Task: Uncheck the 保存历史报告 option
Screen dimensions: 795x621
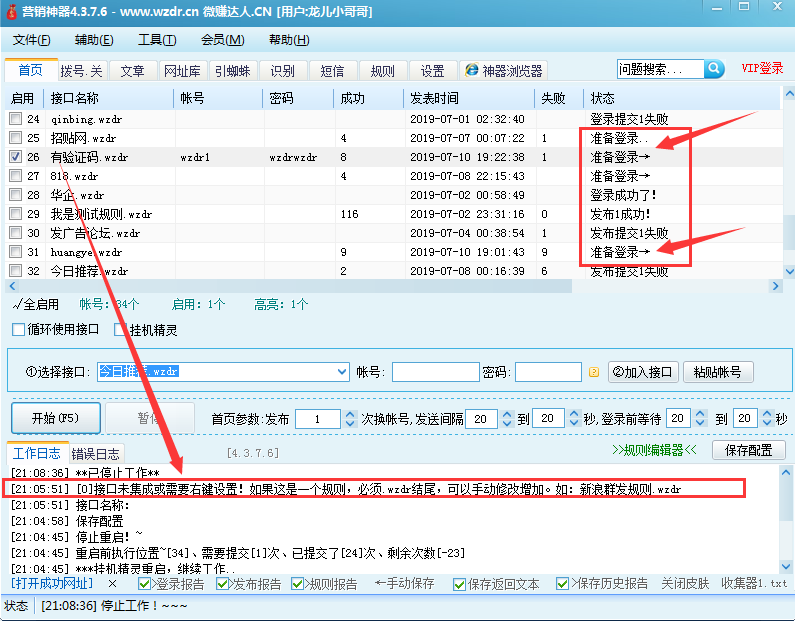Action: pos(562,584)
